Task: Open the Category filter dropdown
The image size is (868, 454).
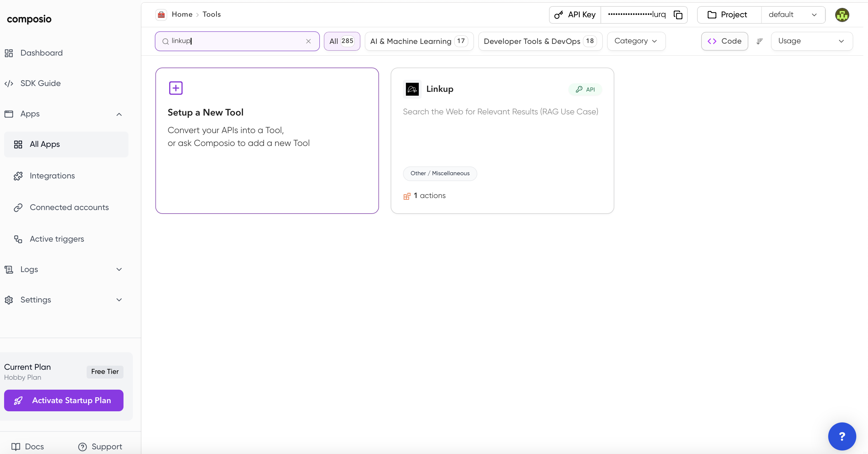Action: point(636,41)
